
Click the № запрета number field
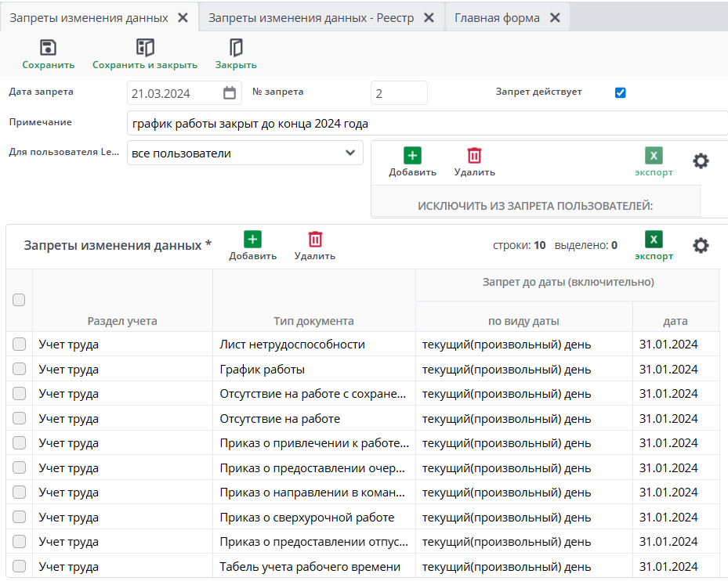[398, 93]
